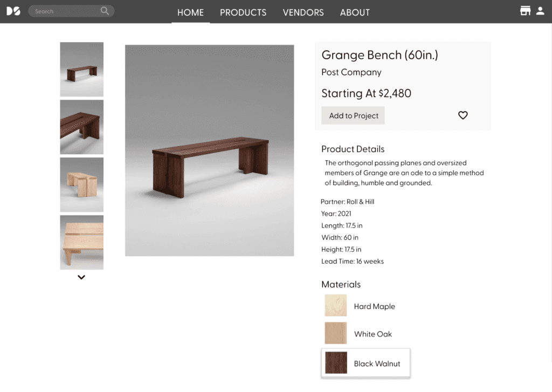This screenshot has width=552, height=392.
Task: Favorite the bench using the heart icon
Action: coord(463,115)
